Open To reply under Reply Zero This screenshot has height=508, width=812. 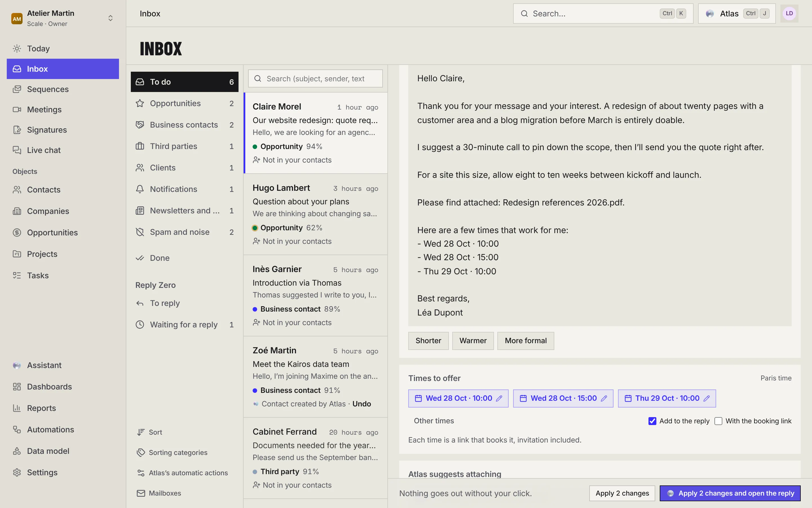[185, 303]
